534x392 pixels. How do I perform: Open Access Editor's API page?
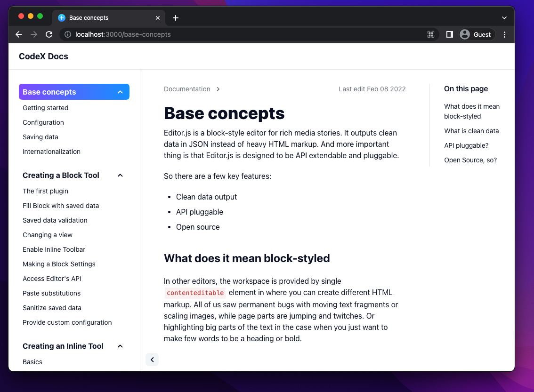point(52,279)
